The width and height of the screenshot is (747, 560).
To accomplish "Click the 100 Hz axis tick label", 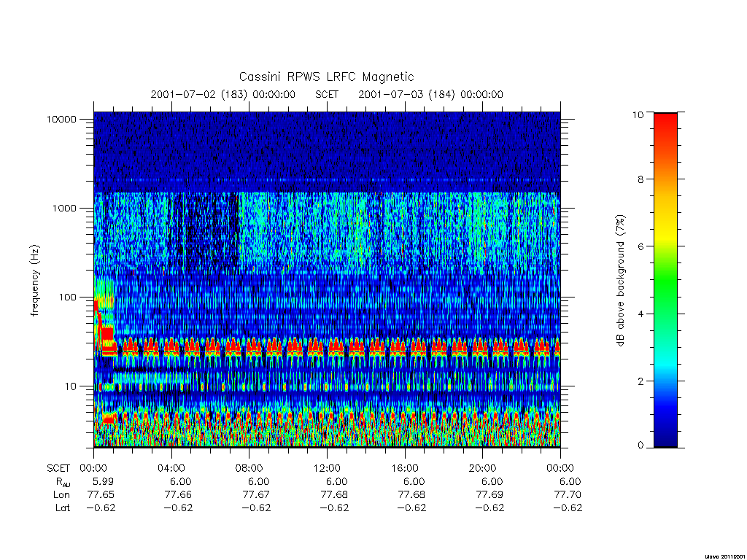I will coord(67,297).
